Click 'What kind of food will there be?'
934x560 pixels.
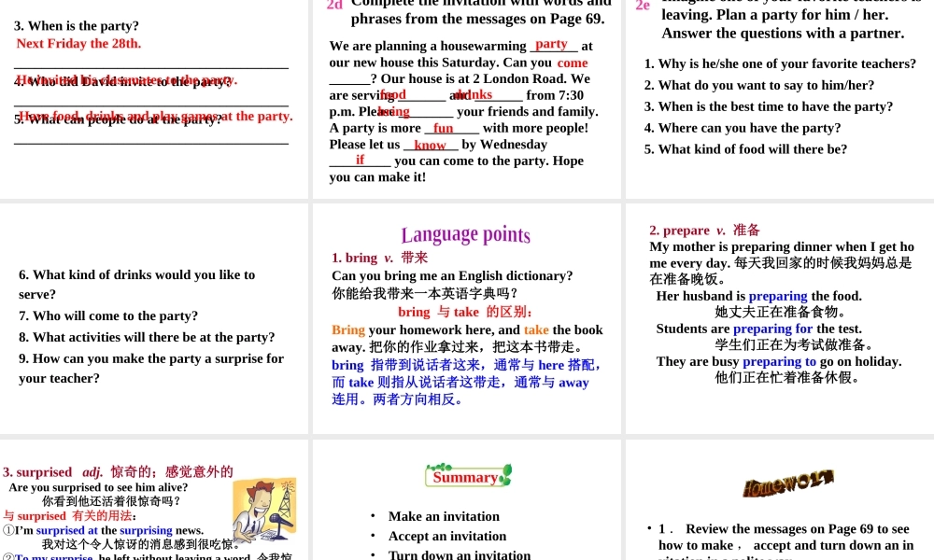(x=745, y=149)
